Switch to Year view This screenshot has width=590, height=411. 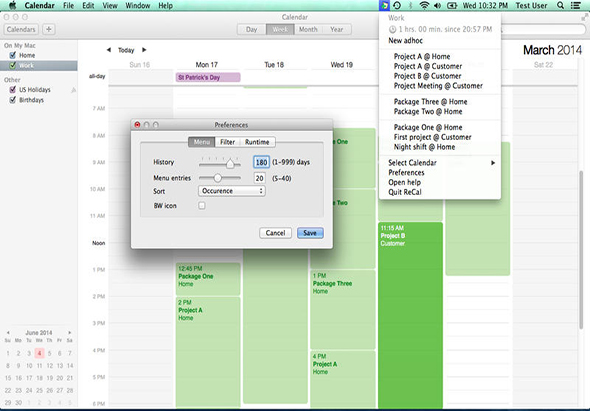click(337, 29)
